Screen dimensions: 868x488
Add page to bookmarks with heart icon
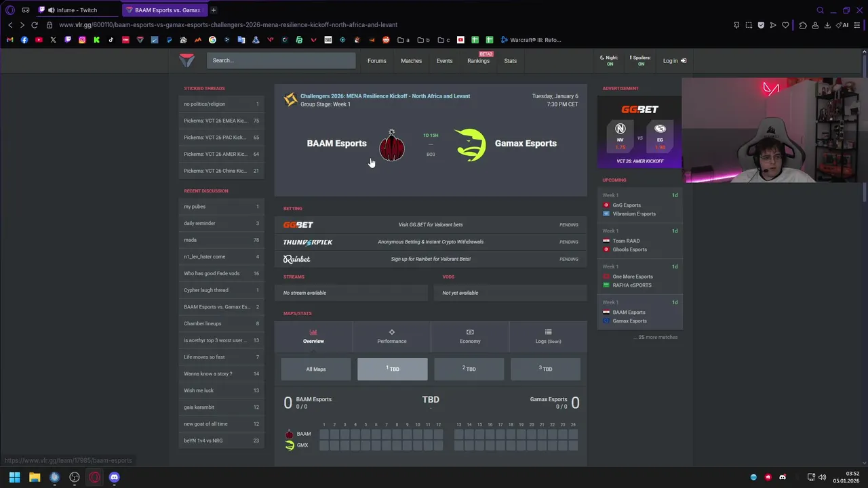[785, 25]
